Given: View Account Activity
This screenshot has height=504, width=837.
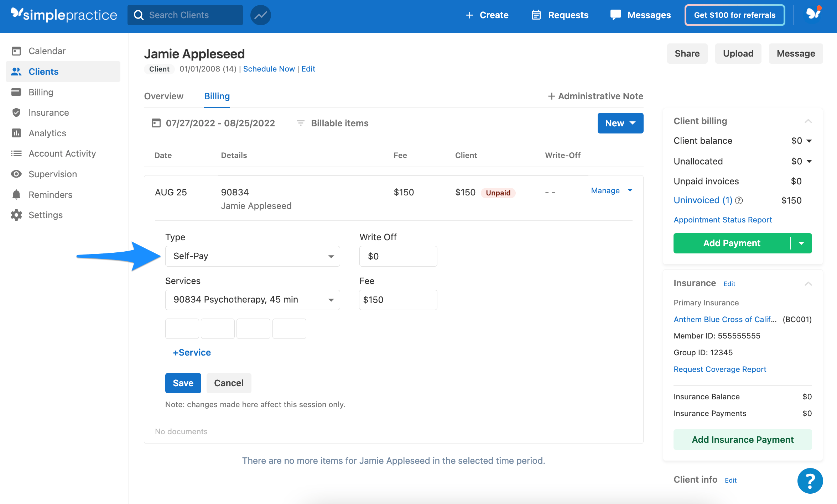Looking at the screenshot, I should [62, 153].
